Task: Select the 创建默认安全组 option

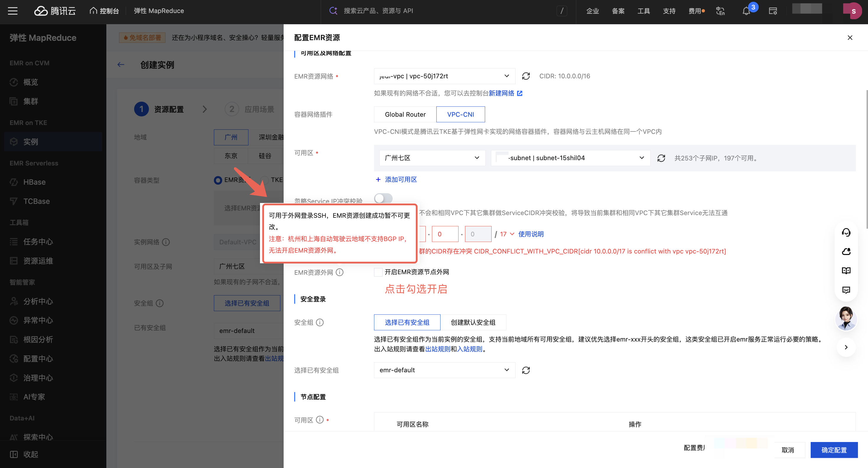Action: [x=473, y=322]
